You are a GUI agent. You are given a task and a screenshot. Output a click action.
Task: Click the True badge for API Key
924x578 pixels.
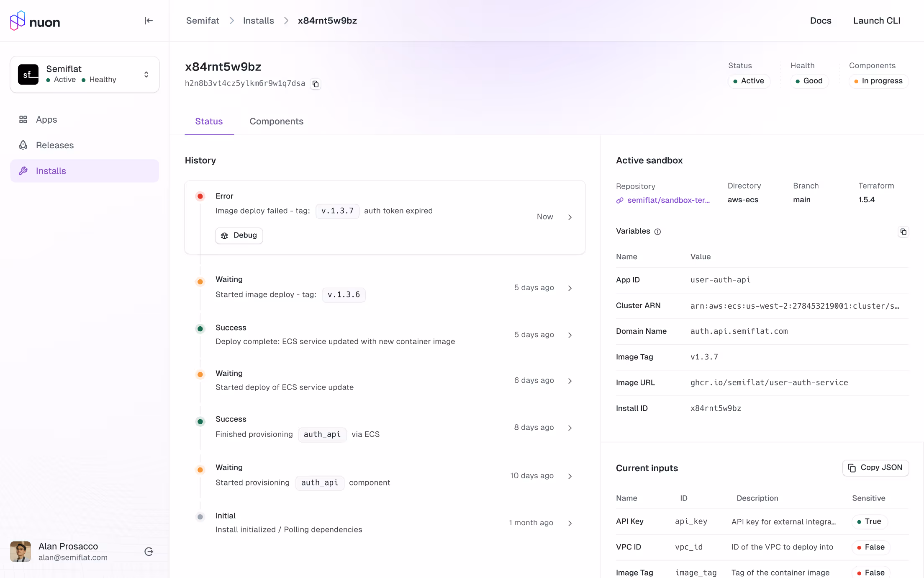click(x=869, y=521)
